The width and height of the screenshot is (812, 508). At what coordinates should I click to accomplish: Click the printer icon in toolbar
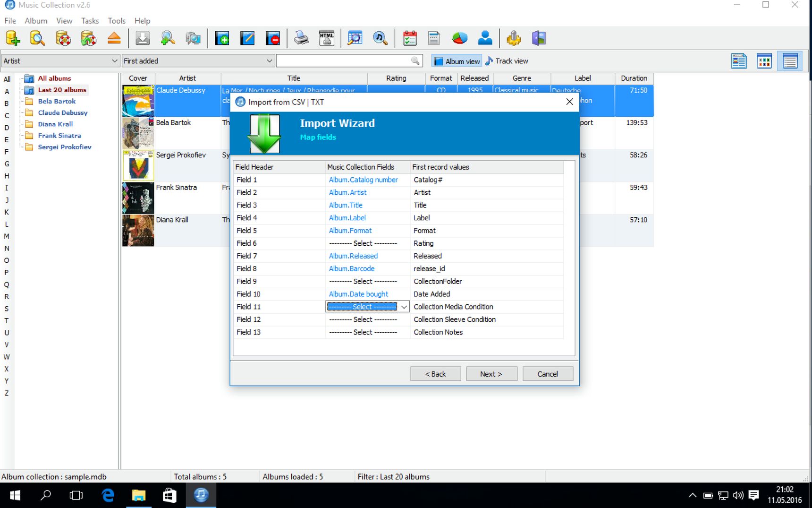click(301, 38)
